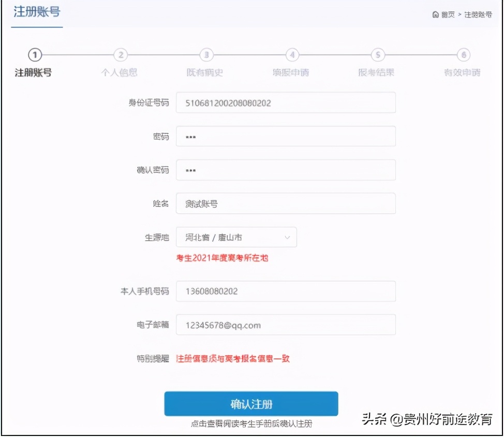
Task: Select step circle 1 注册账号
Action: click(x=35, y=55)
